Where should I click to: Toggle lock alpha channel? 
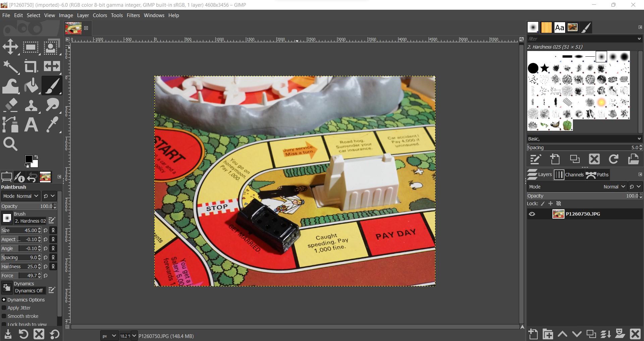point(558,204)
